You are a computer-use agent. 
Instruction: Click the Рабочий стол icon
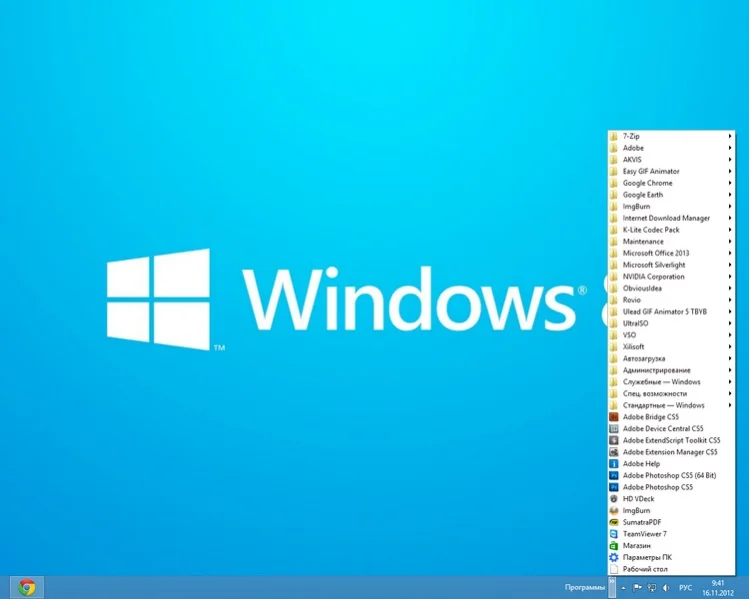click(614, 569)
